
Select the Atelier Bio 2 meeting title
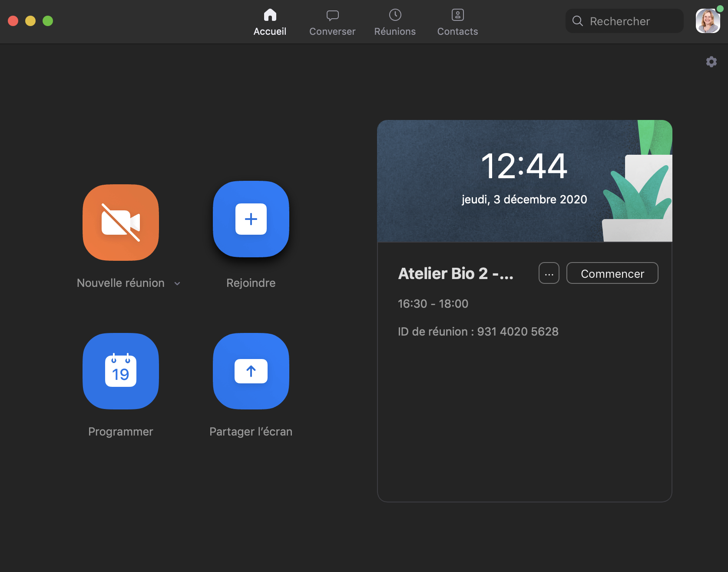pyautogui.click(x=456, y=273)
